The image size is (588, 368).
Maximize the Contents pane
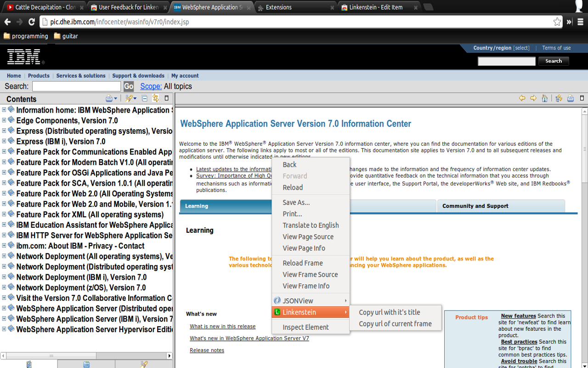click(167, 98)
